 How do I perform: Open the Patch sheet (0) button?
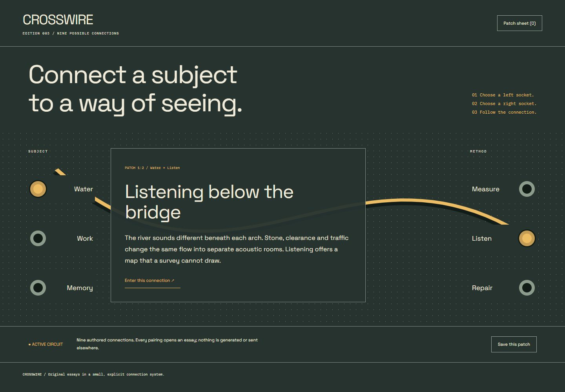[519, 23]
